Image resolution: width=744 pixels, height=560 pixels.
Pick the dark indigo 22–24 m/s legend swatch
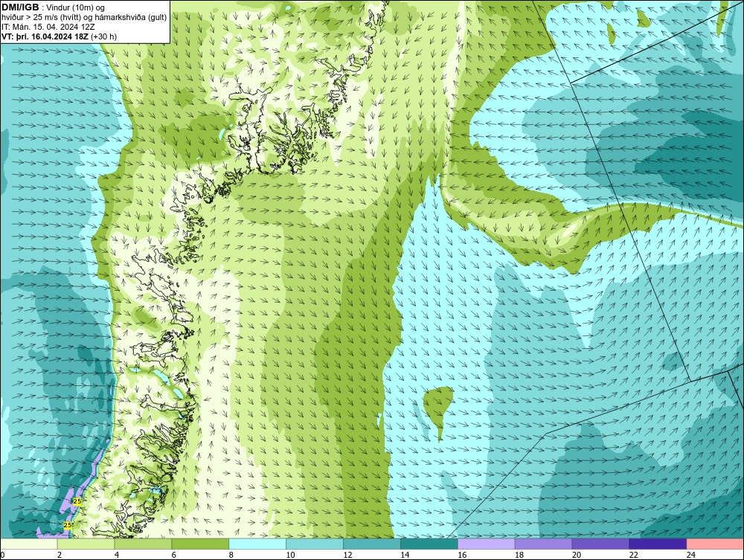658,544
